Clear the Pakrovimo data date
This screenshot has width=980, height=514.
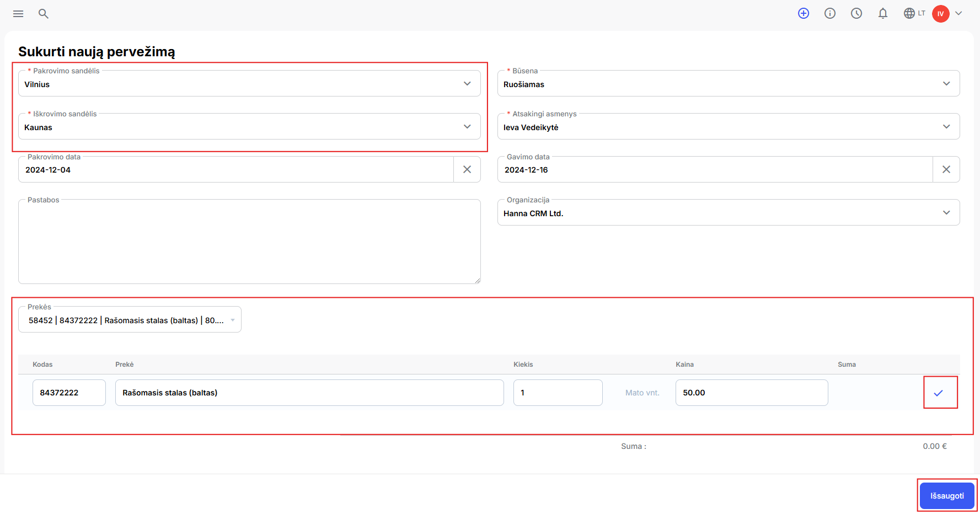point(467,169)
